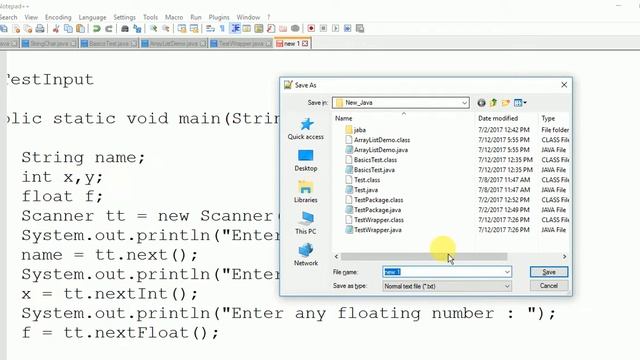This screenshot has height=360, width=640.
Task: Select This PC in places bar
Action: click(306, 223)
